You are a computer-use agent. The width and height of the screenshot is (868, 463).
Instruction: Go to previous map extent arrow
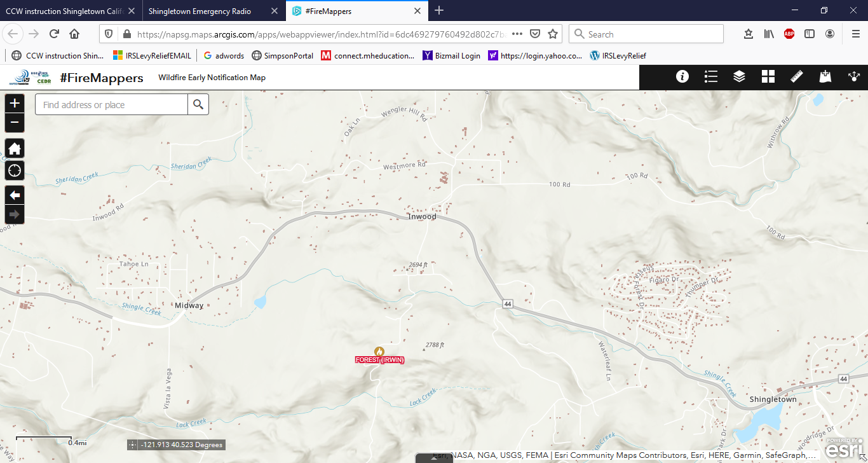pos(15,195)
